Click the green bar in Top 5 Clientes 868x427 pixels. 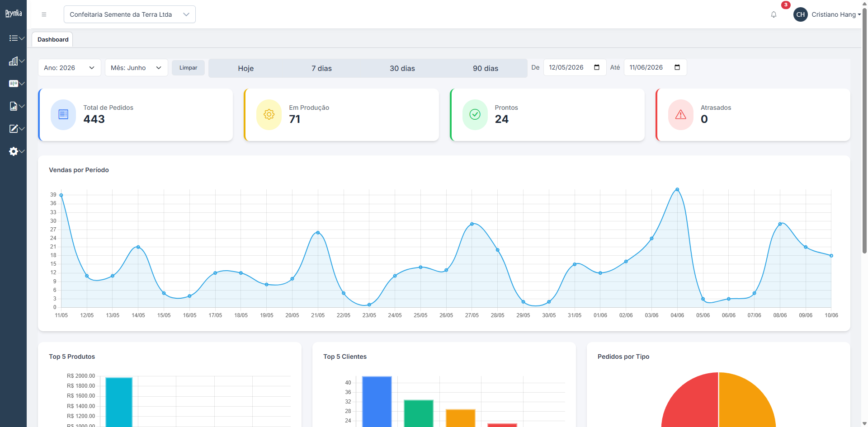coord(419,413)
